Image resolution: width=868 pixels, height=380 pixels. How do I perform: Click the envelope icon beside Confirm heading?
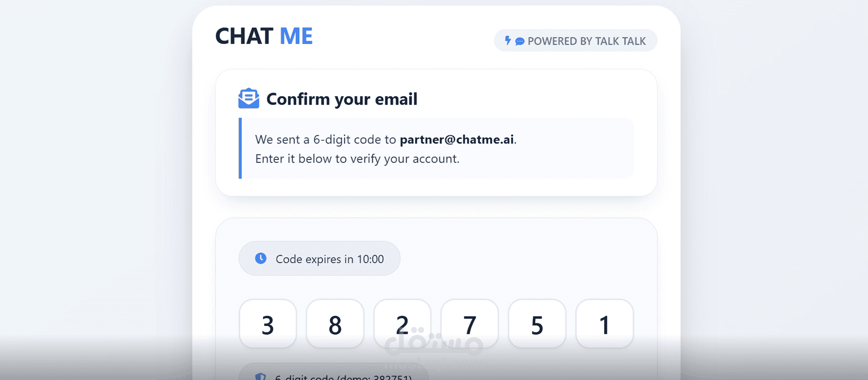click(x=249, y=99)
